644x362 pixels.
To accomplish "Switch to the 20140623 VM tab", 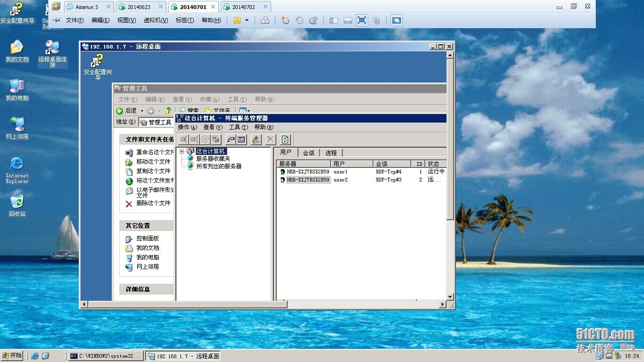I will [139, 7].
